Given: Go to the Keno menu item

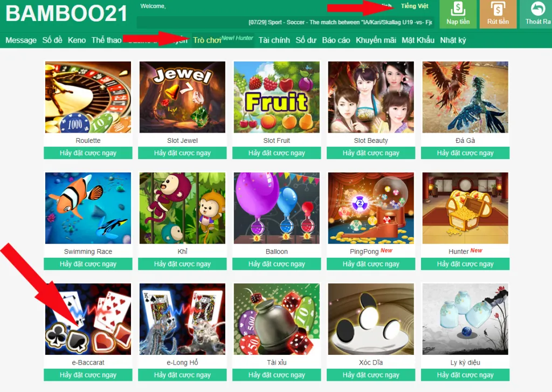Looking at the screenshot, I should coord(77,40).
